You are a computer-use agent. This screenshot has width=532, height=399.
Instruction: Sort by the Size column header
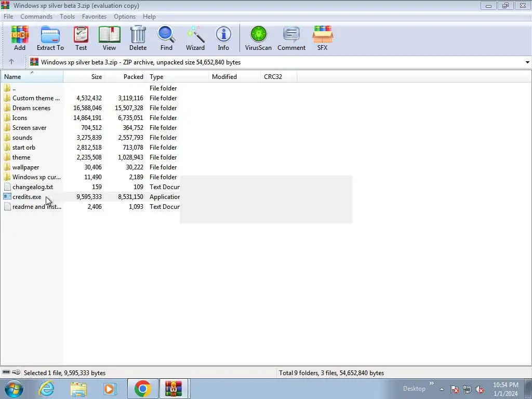(x=84, y=77)
